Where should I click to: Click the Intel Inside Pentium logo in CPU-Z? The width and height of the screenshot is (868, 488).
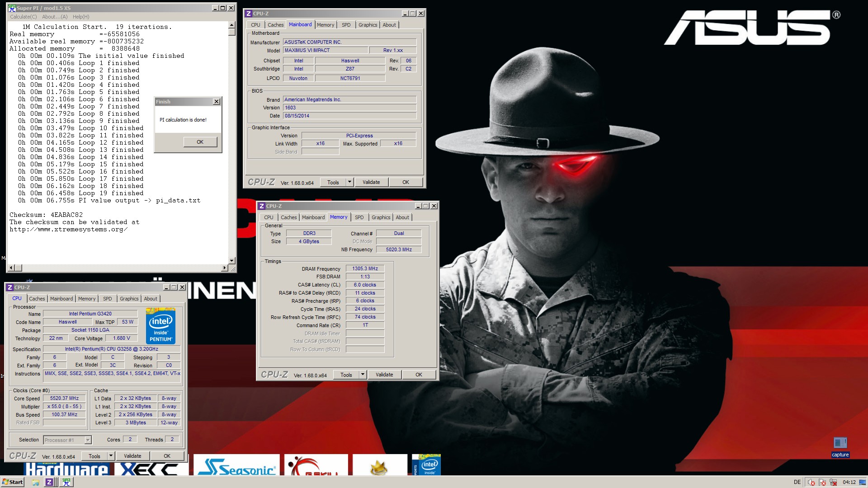[x=161, y=326]
